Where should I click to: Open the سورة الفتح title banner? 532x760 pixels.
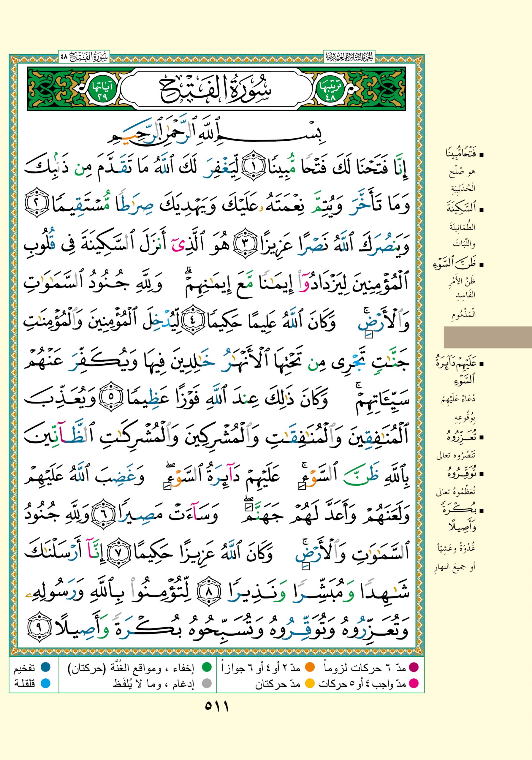pyautogui.click(x=216, y=89)
